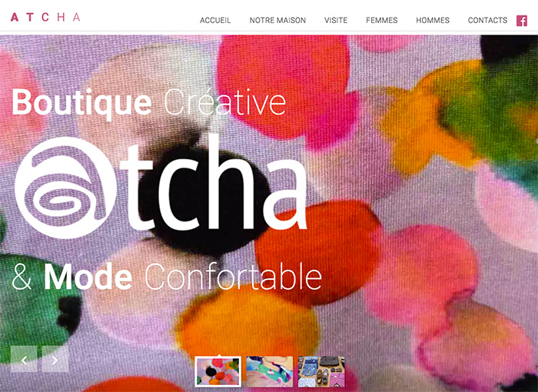Screen dimensions: 538x392
Task: Click the ATCHA logo in header
Action: 45,17
